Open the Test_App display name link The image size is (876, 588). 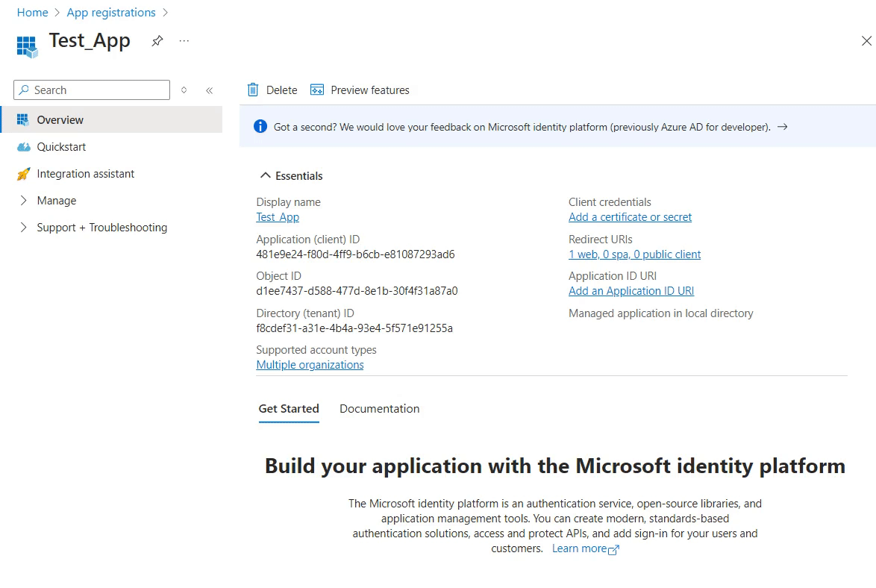click(x=278, y=217)
